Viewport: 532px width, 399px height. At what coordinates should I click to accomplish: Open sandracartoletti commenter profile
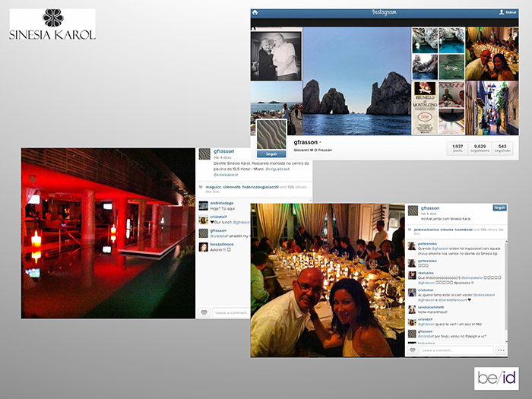coord(431,307)
